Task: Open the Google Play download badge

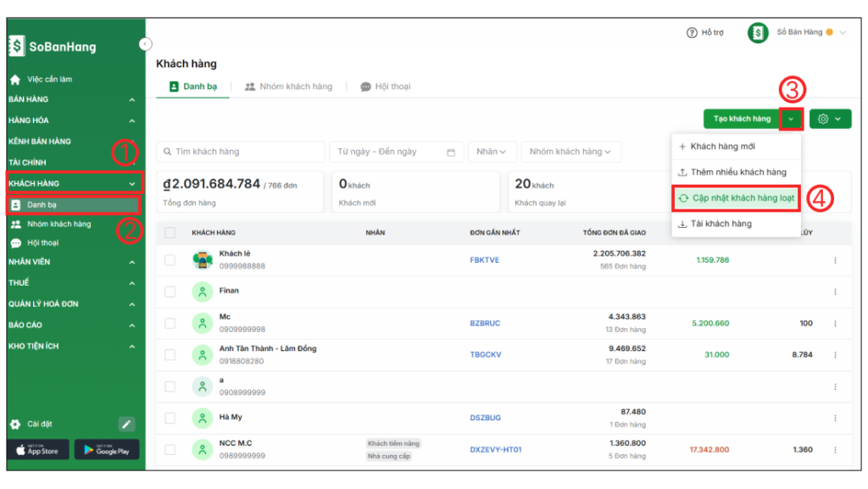Action: coord(107,450)
